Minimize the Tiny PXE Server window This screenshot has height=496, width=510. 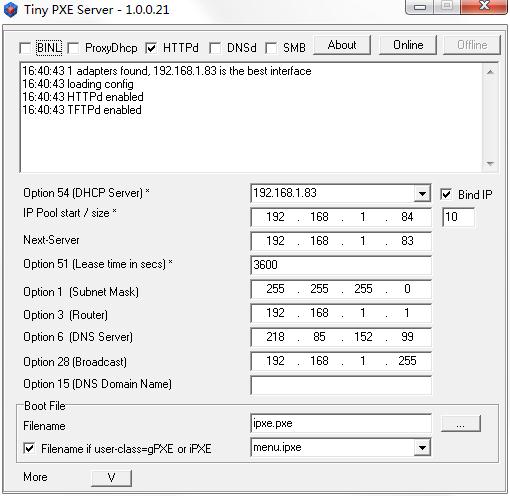click(420, 7)
